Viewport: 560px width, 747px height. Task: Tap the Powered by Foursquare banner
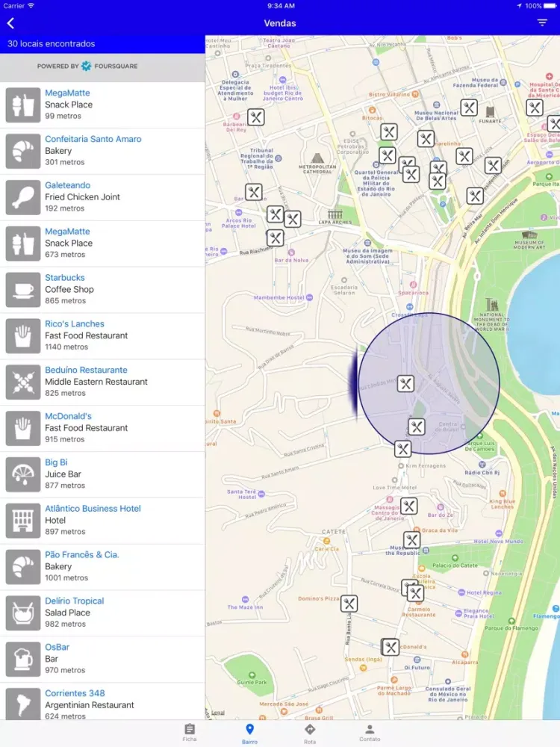(102, 67)
